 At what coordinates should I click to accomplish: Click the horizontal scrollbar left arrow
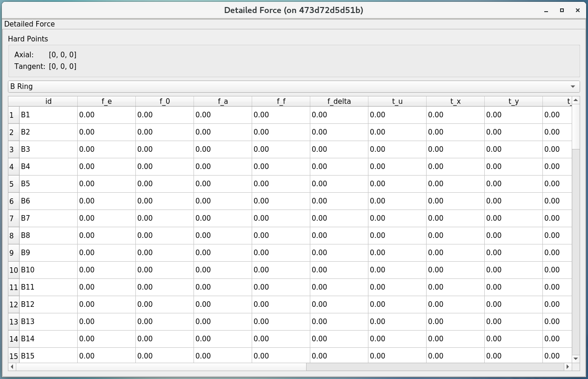pos(12,367)
